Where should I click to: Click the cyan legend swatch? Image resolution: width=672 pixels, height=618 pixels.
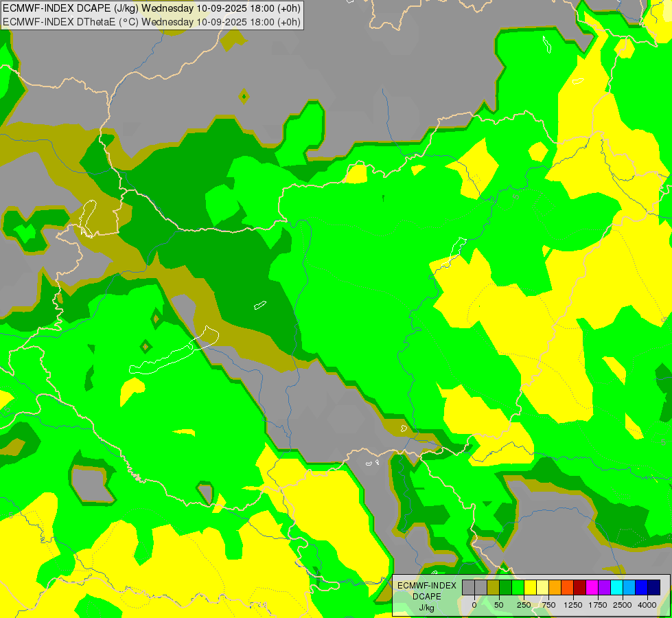coord(616,587)
